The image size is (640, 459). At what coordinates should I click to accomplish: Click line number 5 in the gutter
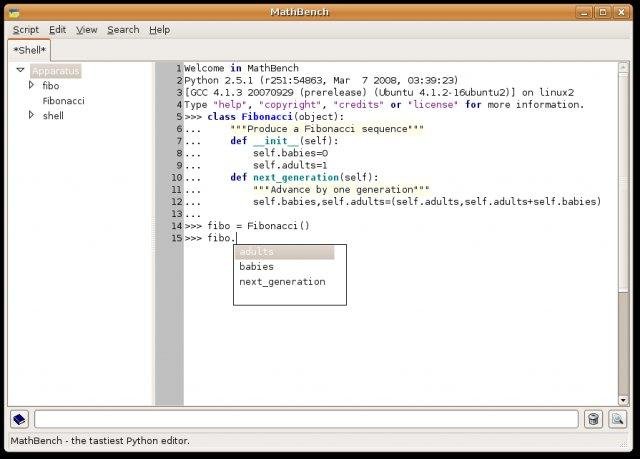click(x=180, y=117)
